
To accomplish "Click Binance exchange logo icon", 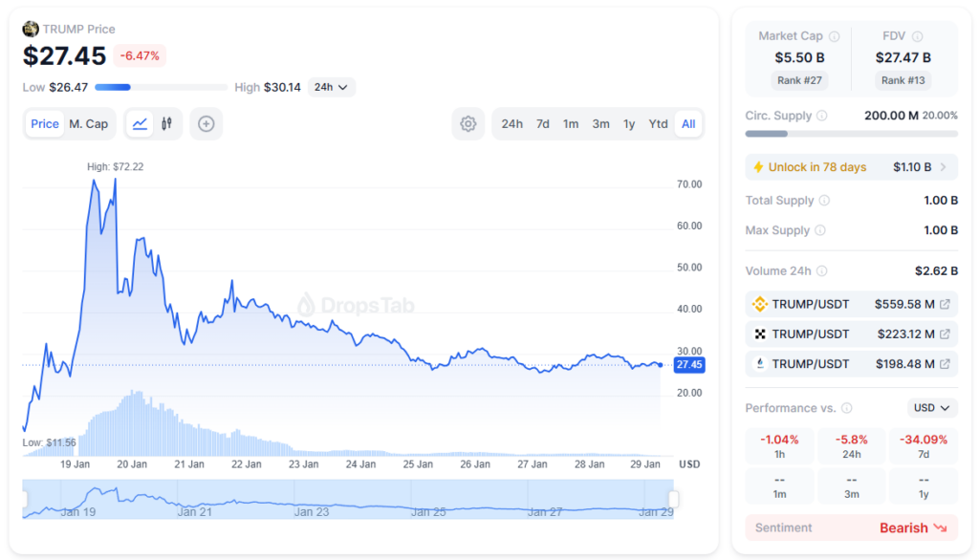I will 760,304.
